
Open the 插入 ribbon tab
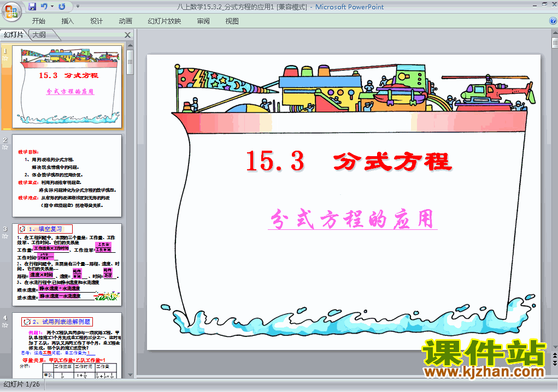[68, 21]
